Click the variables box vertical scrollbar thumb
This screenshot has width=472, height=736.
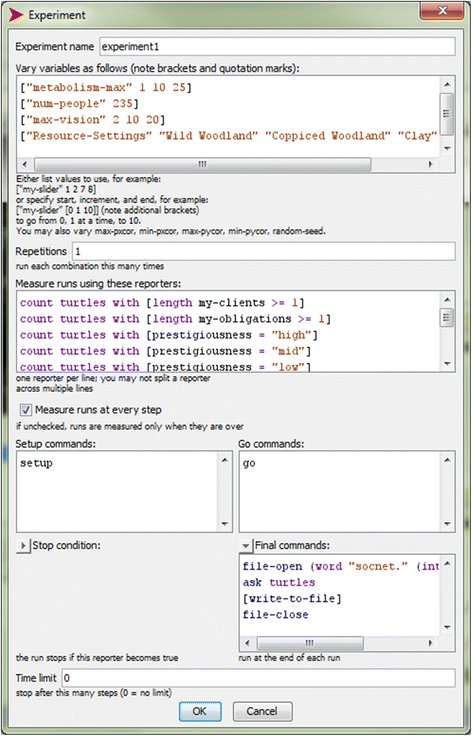(x=447, y=113)
